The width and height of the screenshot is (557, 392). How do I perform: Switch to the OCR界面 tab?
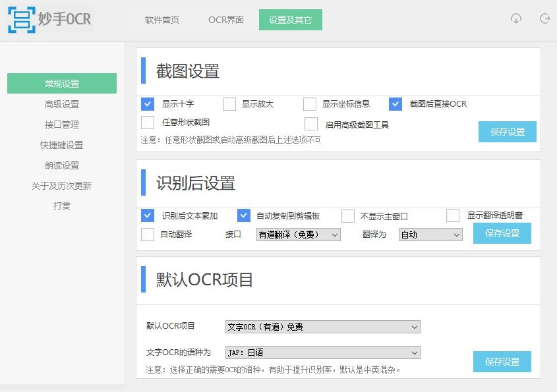[x=226, y=20]
